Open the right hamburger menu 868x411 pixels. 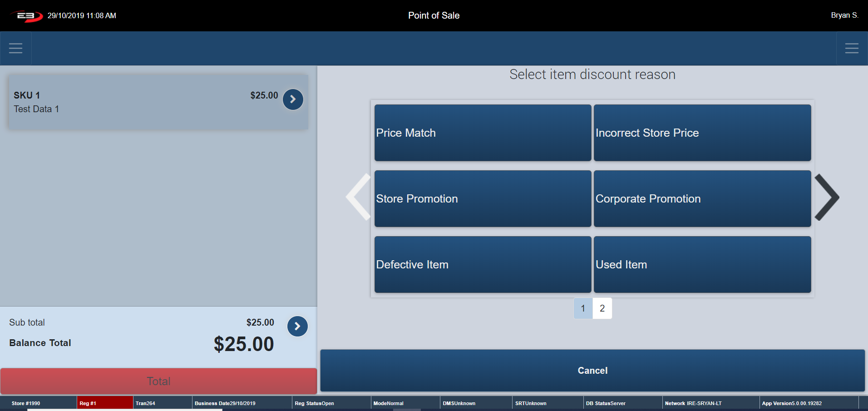point(851,48)
